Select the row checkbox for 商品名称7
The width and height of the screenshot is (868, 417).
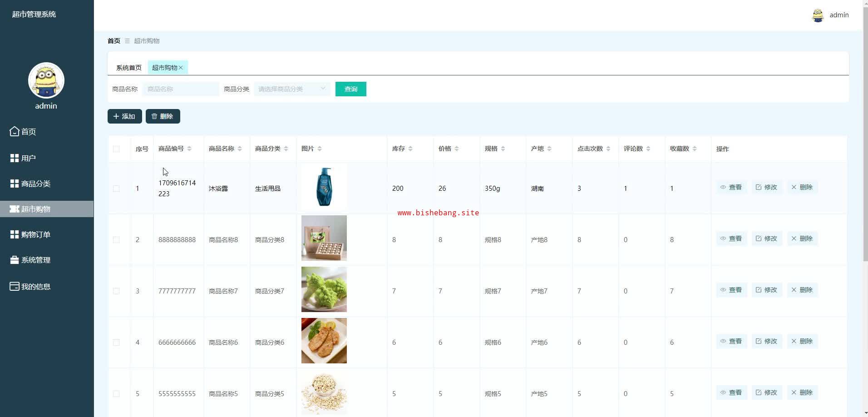point(116,291)
